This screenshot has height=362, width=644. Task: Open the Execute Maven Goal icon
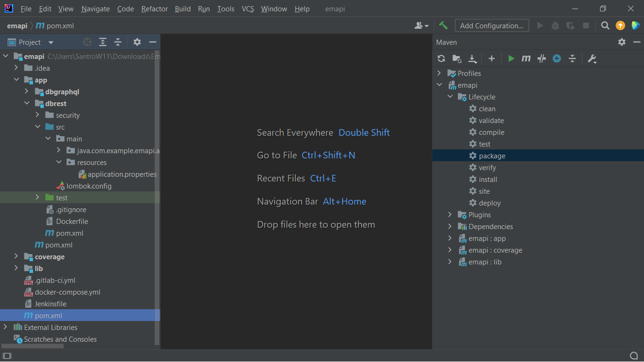(526, 58)
